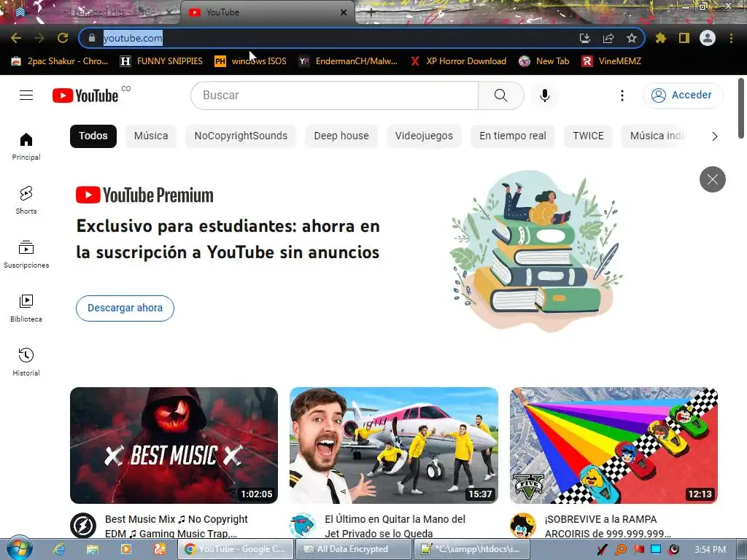
Task: Bookmark this page with star icon
Action: tap(631, 38)
